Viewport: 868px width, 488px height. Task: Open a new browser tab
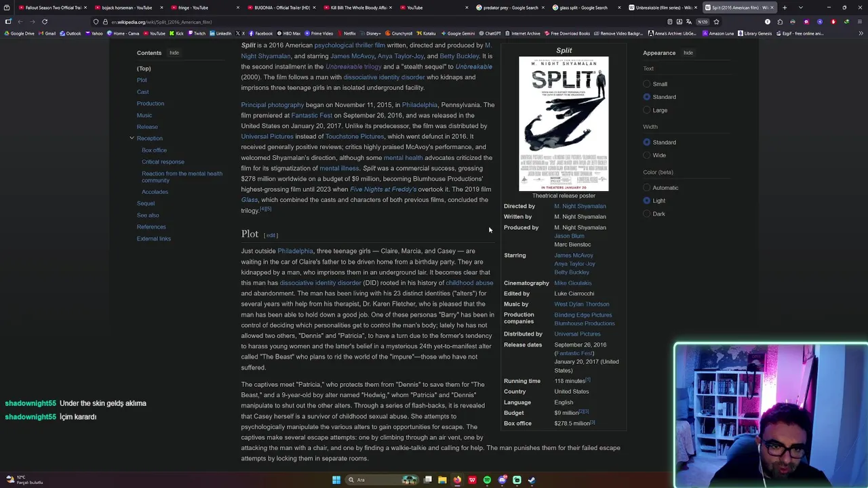click(785, 7)
